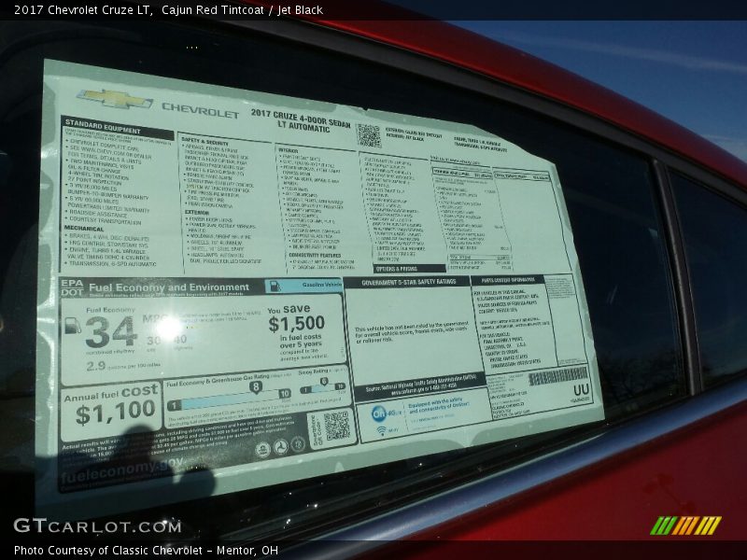Click the '2017 CRUZE 4-DOOR SEDAN' heading
Image resolution: width=747 pixels, height=560 pixels.
(301, 117)
